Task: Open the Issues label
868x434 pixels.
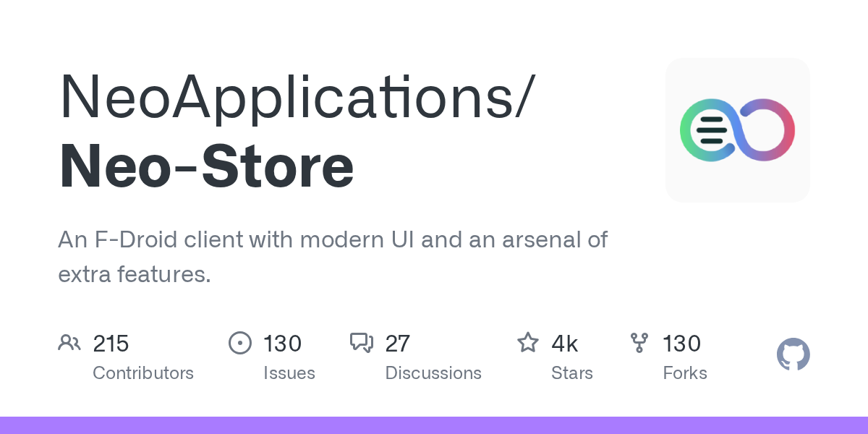Action: pos(289,373)
